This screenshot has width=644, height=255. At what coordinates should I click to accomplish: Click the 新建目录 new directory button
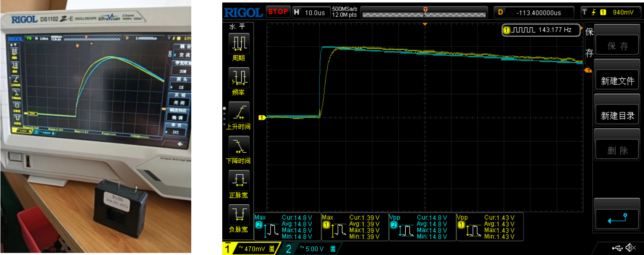point(617,109)
